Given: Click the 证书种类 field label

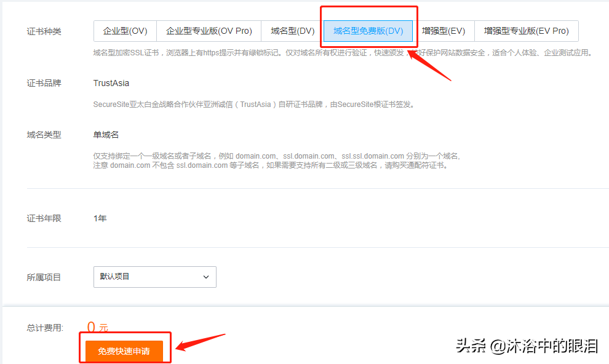Looking at the screenshot, I should click(44, 31).
